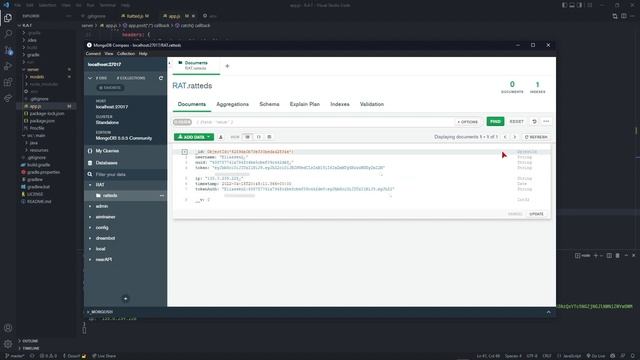Open the Collection menu in Compass
The width and height of the screenshot is (640, 360).
126,53
